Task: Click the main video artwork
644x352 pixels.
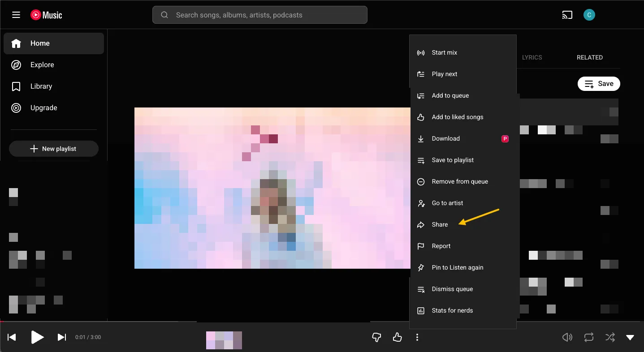Action: pos(272,188)
